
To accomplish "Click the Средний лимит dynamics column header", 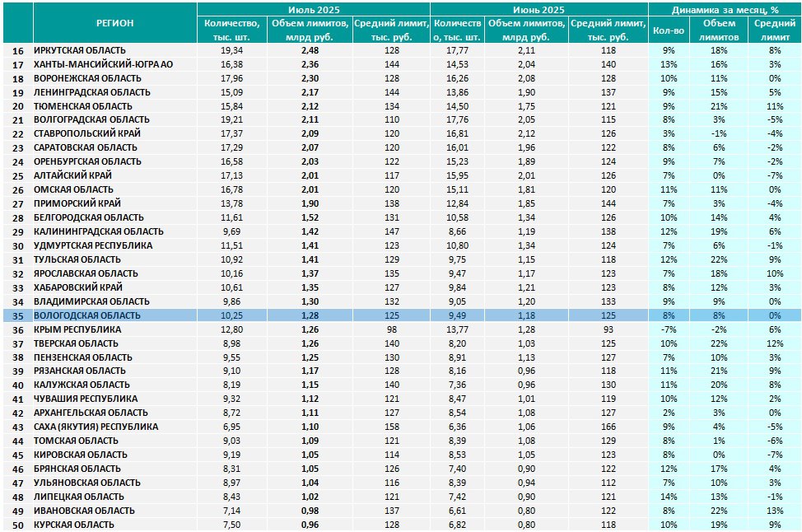I will (x=774, y=30).
